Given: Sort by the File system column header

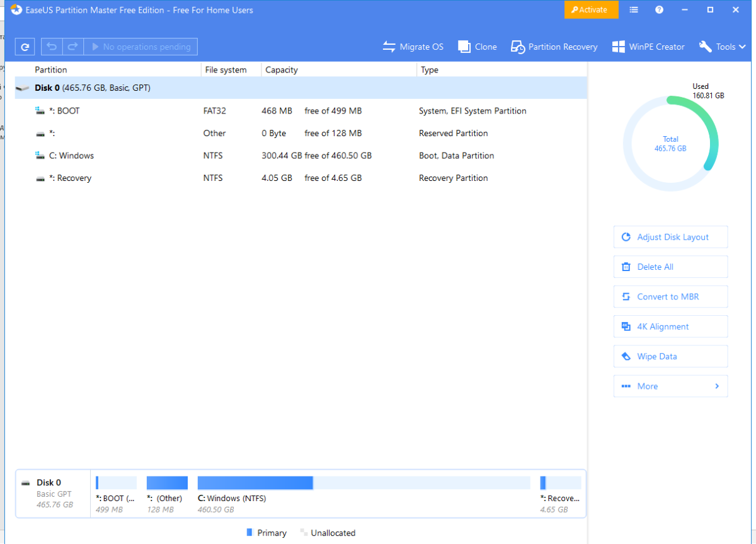Looking at the screenshot, I should pyautogui.click(x=226, y=70).
